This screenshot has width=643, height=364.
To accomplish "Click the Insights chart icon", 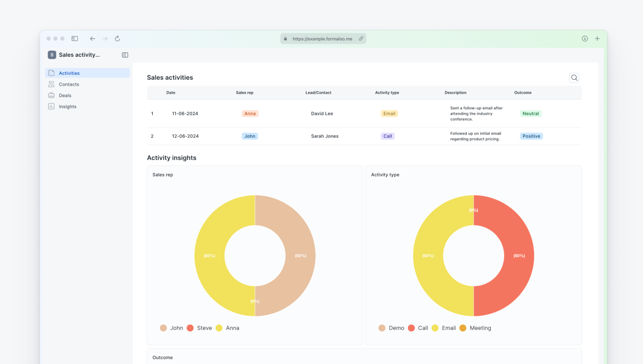I will 51,107.
